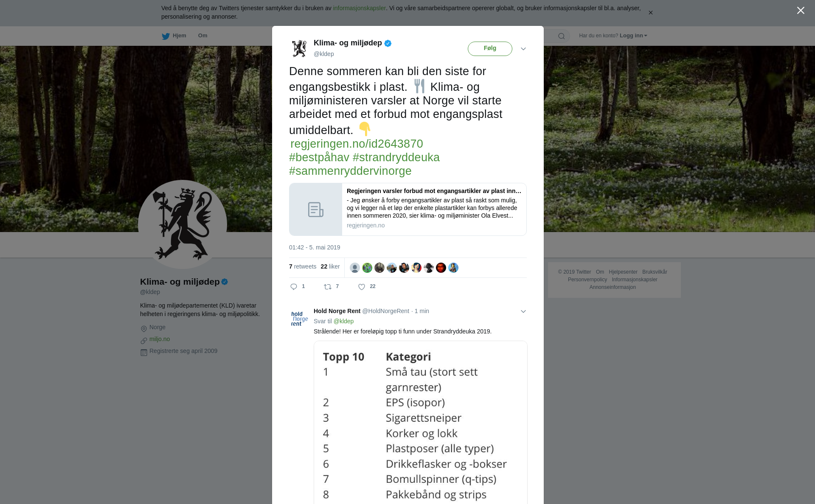Click the Twitter bird Hjem icon
Screen dimensions: 815x504
point(166,36)
